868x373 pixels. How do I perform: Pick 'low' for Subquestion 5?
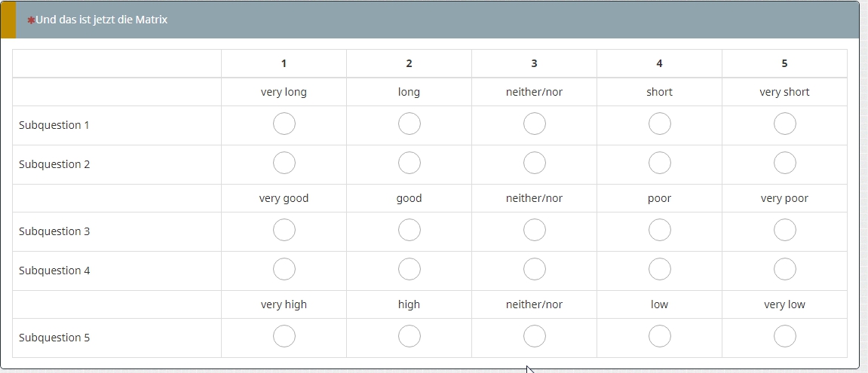pos(659,337)
